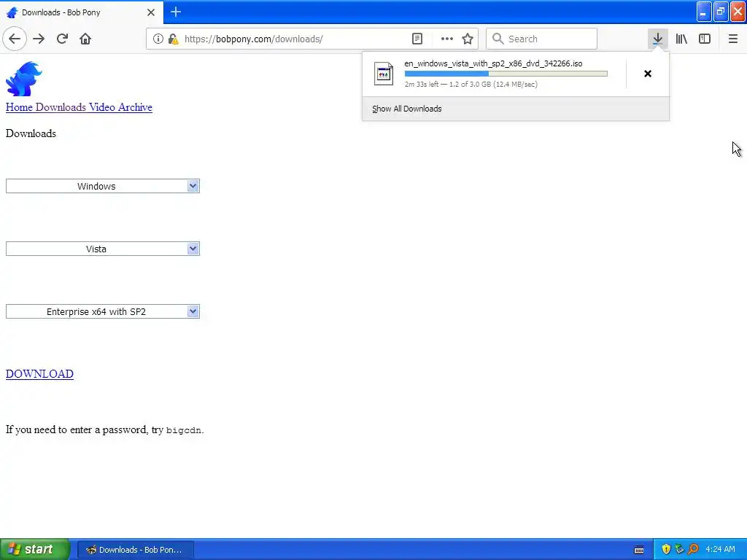Open the Home navigation link

(19, 107)
